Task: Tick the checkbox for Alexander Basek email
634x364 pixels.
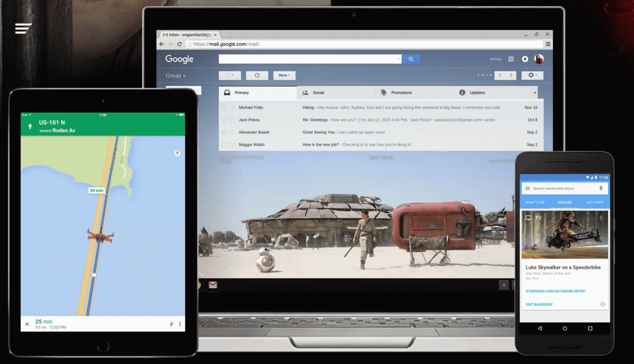Action: (x=224, y=132)
